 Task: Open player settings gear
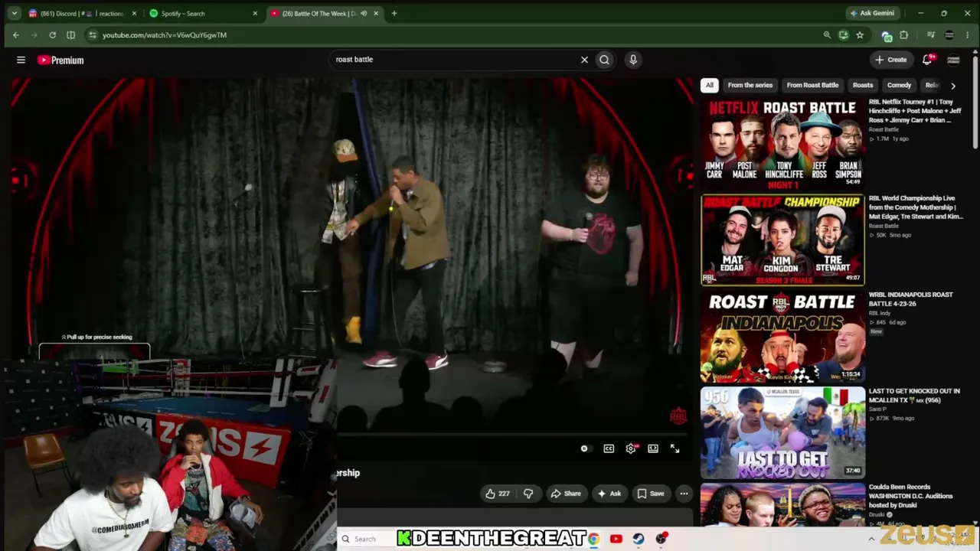click(x=631, y=448)
